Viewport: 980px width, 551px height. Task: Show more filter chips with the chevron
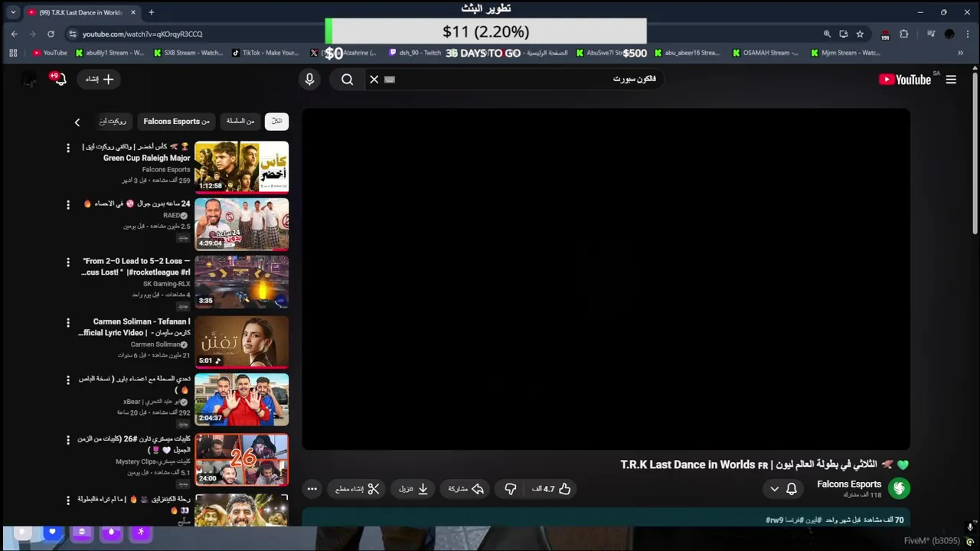(x=77, y=122)
